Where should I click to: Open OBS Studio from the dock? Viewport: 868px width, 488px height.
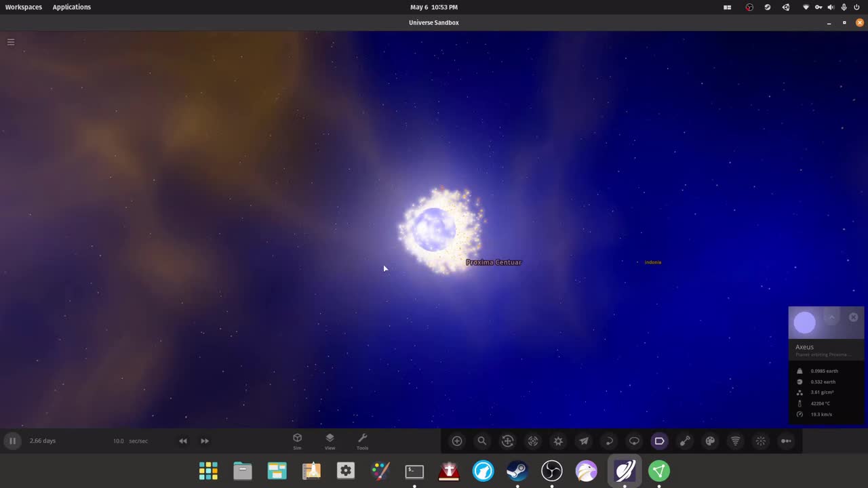pos(552,470)
